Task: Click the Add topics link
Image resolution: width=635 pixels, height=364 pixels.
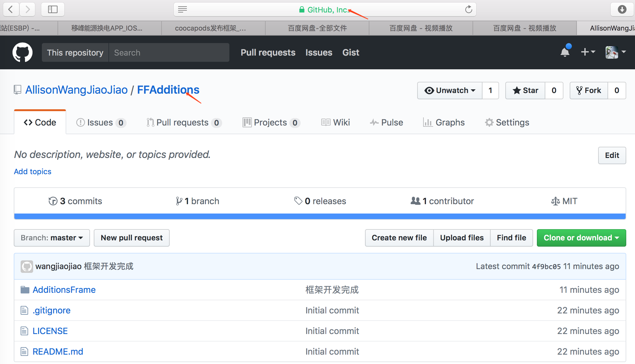Action: pos(32,171)
